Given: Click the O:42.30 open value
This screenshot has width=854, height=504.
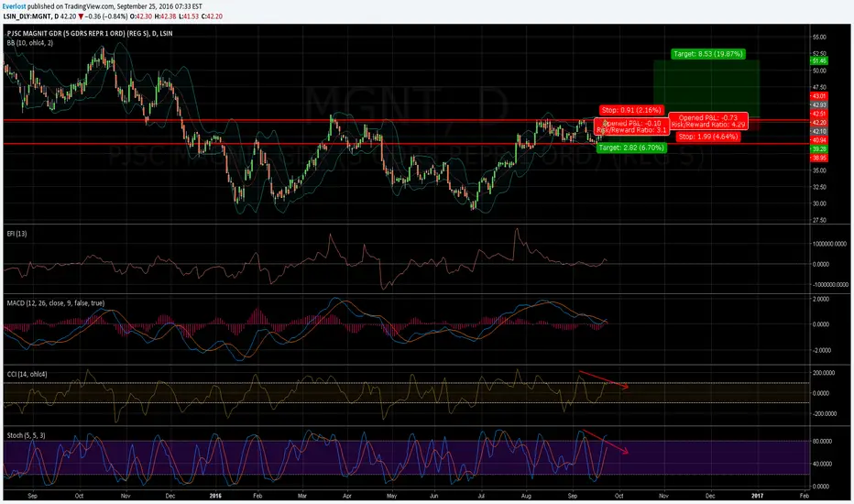Looking at the screenshot, I should click(142, 16).
